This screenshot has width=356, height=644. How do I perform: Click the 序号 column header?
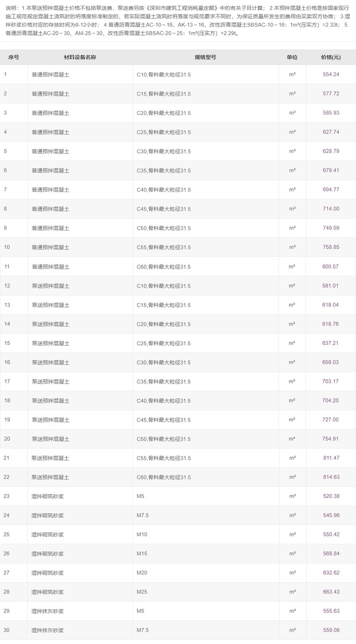(14, 57)
